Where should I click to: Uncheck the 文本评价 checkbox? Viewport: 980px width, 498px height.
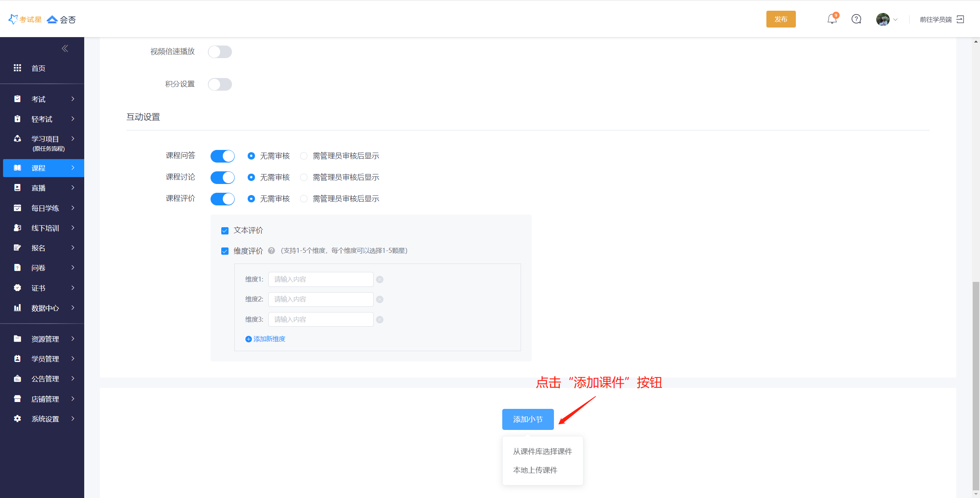pos(225,231)
